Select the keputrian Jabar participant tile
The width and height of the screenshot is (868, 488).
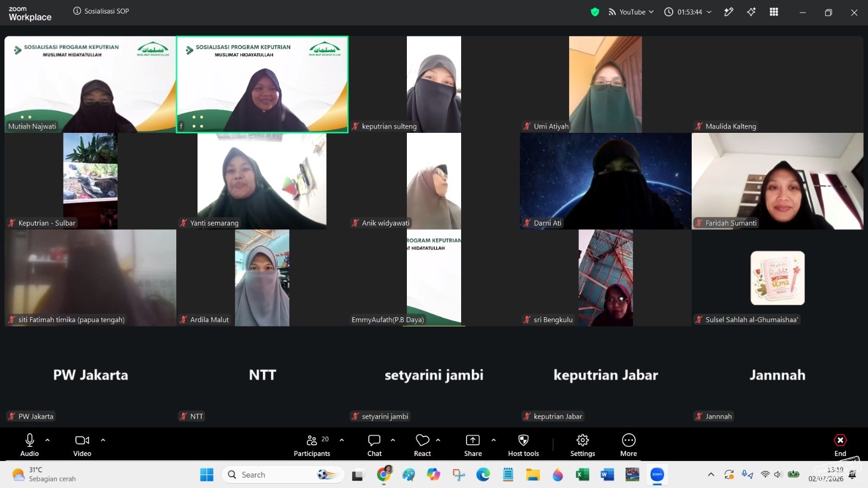coord(605,375)
